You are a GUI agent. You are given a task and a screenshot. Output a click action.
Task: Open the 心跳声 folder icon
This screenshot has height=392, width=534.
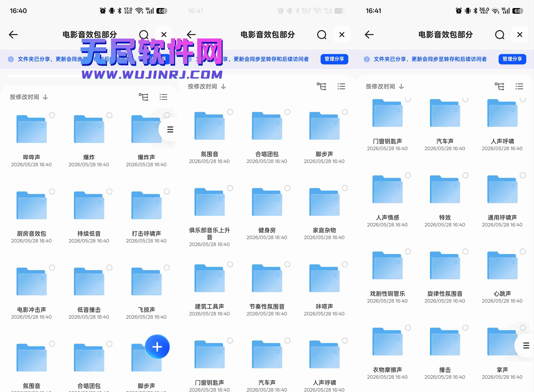tap(502, 265)
